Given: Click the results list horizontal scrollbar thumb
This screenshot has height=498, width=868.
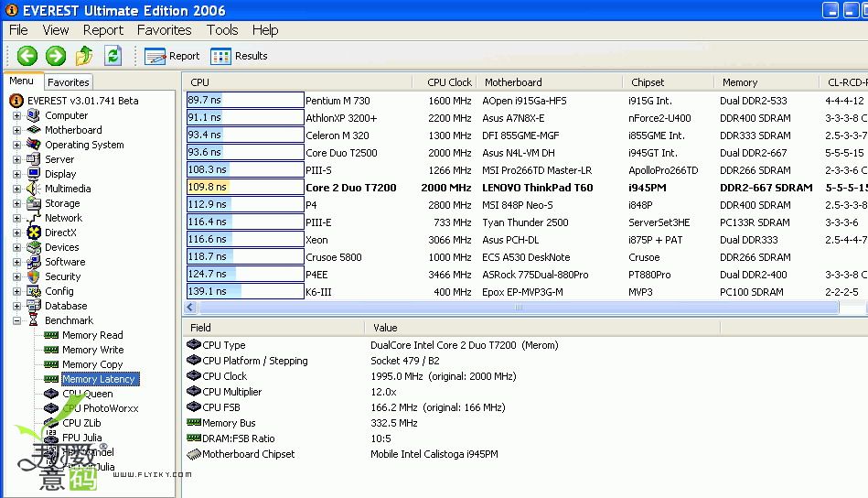Looking at the screenshot, I should pyautogui.click(x=518, y=307).
